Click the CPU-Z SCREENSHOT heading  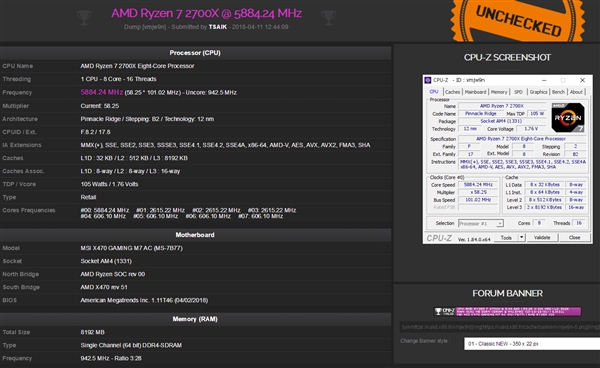coord(507,57)
